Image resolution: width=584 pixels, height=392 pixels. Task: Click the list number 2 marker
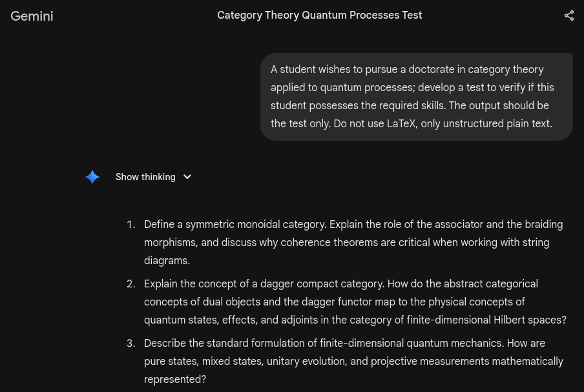[130, 284]
